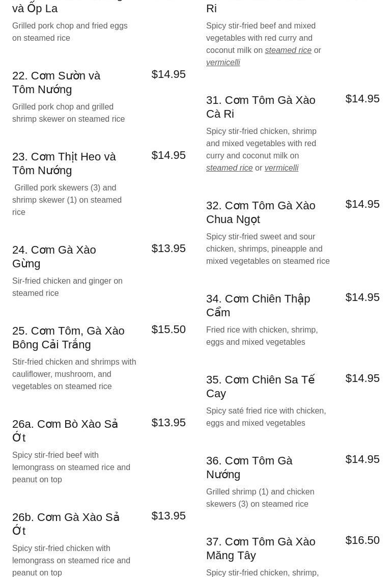Select 26b. Cơm Gà Xào Sả Ớt heading

pos(66,524)
